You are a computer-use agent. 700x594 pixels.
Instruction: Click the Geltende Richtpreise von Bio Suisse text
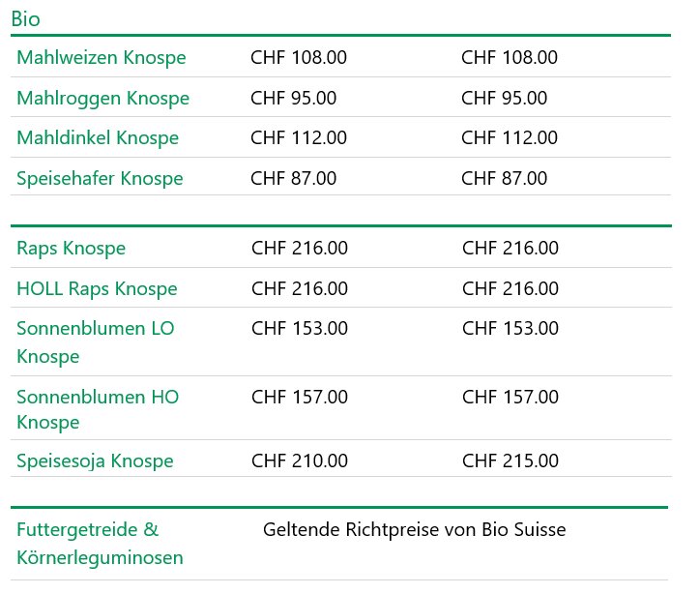414,530
